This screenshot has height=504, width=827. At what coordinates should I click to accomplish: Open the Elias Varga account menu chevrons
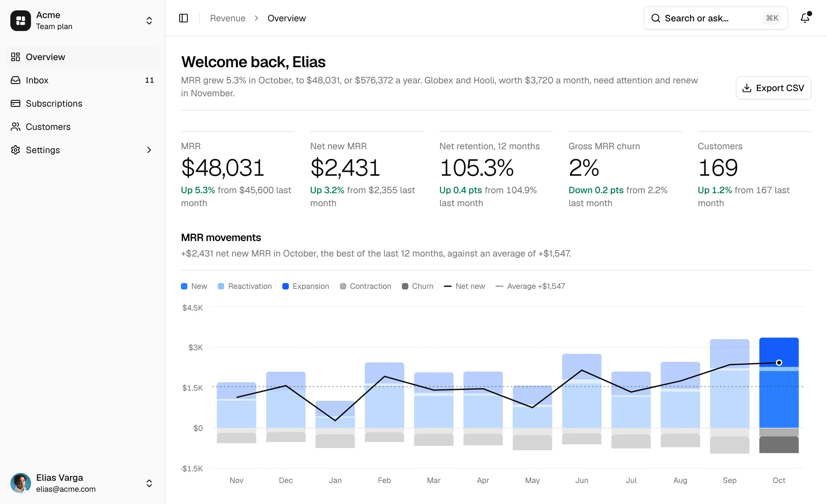coord(149,483)
